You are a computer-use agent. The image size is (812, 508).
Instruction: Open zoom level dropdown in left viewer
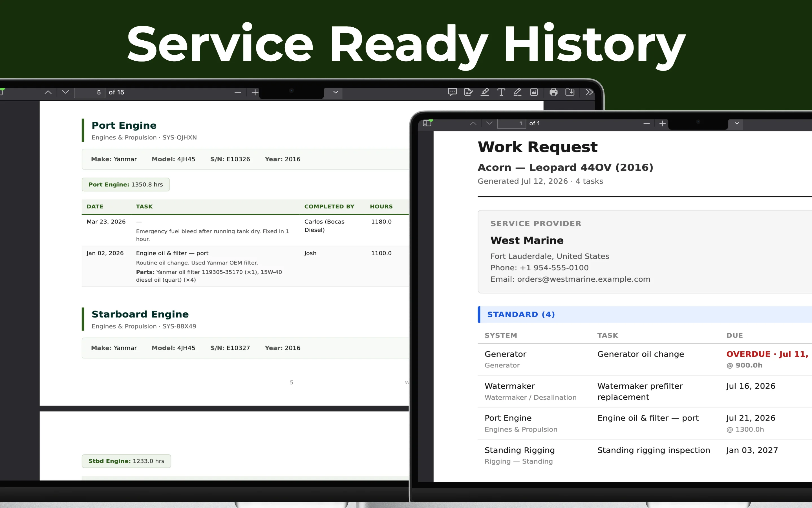click(x=336, y=92)
